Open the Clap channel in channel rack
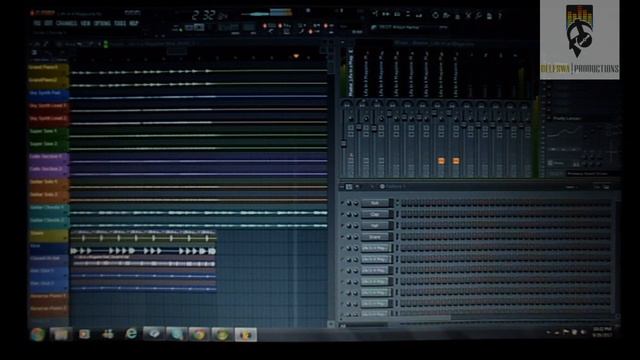Image resolution: width=640 pixels, height=360 pixels. coord(375,214)
